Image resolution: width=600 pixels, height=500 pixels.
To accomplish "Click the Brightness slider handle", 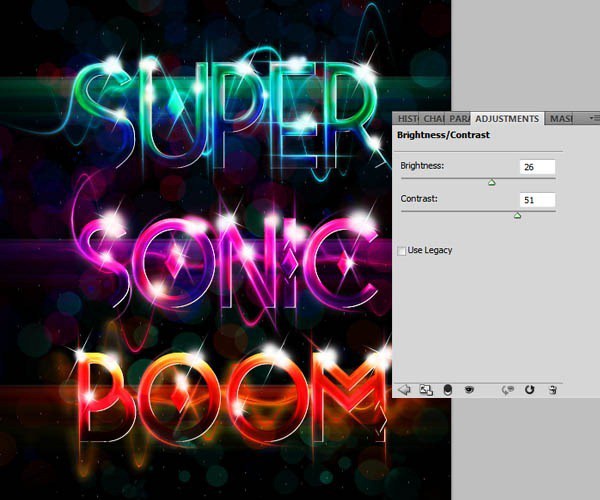I will [492, 182].
